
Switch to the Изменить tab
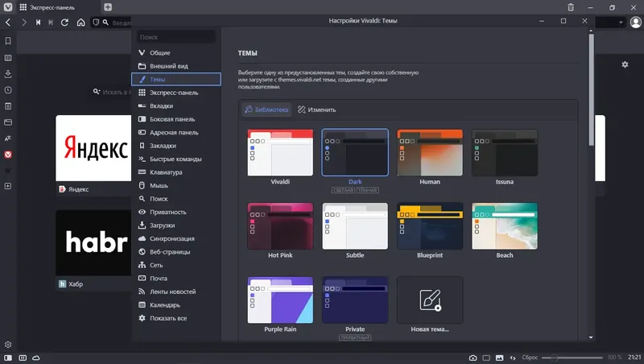point(316,110)
